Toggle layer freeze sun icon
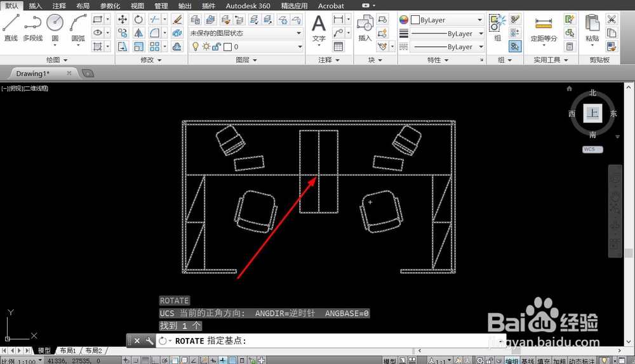This screenshot has width=635, height=364. tap(206, 46)
